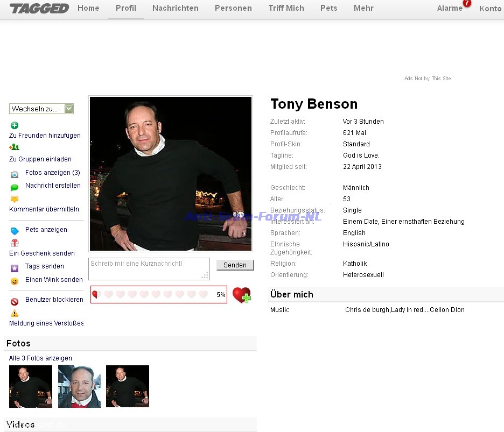This screenshot has height=432, width=504.
Task: Click the green plus add-friend icon
Action: [x=15, y=125]
